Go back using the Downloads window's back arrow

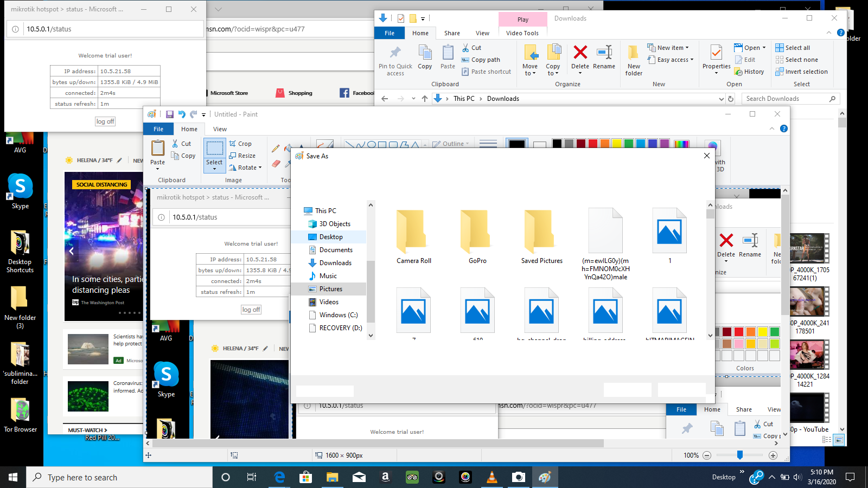385,99
